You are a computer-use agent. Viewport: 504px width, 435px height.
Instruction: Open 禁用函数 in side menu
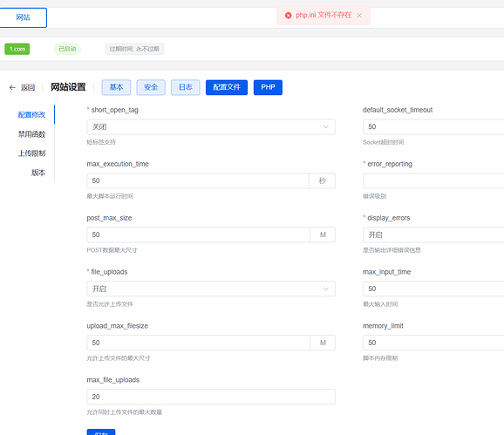click(31, 134)
